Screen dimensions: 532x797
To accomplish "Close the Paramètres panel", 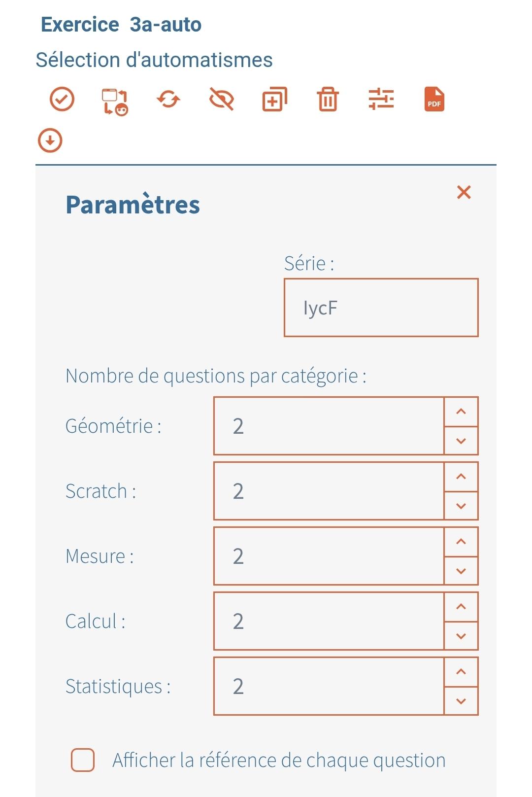I will [464, 192].
